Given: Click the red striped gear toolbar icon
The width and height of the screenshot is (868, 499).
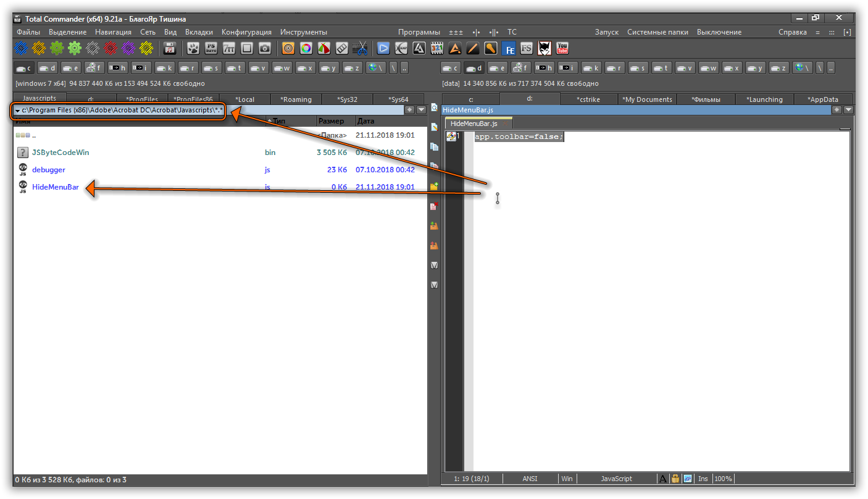Looking at the screenshot, I should click(111, 48).
